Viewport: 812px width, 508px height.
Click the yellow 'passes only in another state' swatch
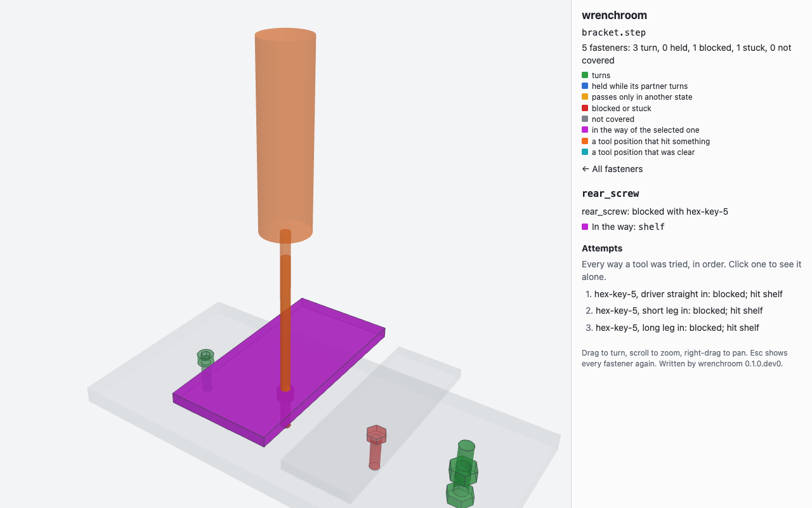(585, 97)
